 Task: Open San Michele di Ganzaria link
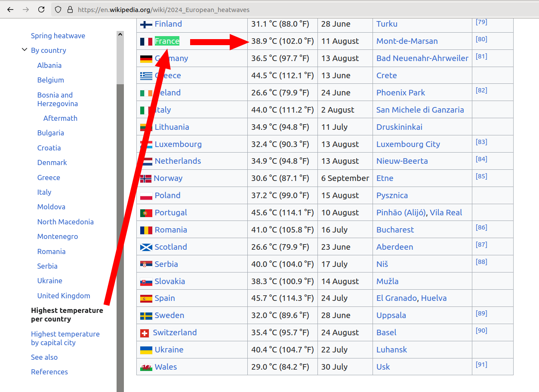pyautogui.click(x=420, y=110)
